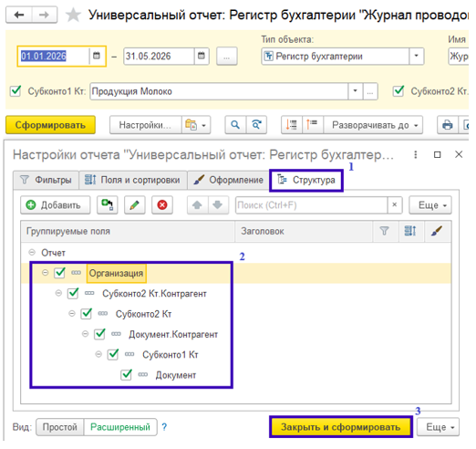Open dropdown of Продукция Молоко field
476x449 pixels.
coord(355,91)
